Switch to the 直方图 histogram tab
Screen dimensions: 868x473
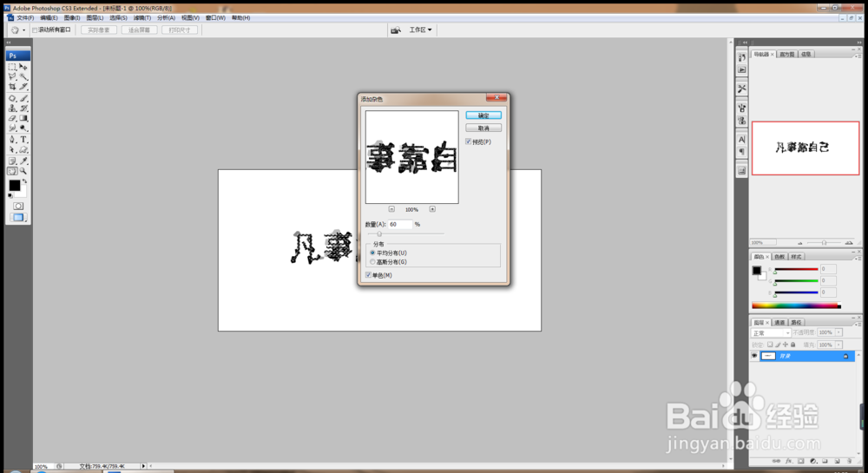point(786,54)
